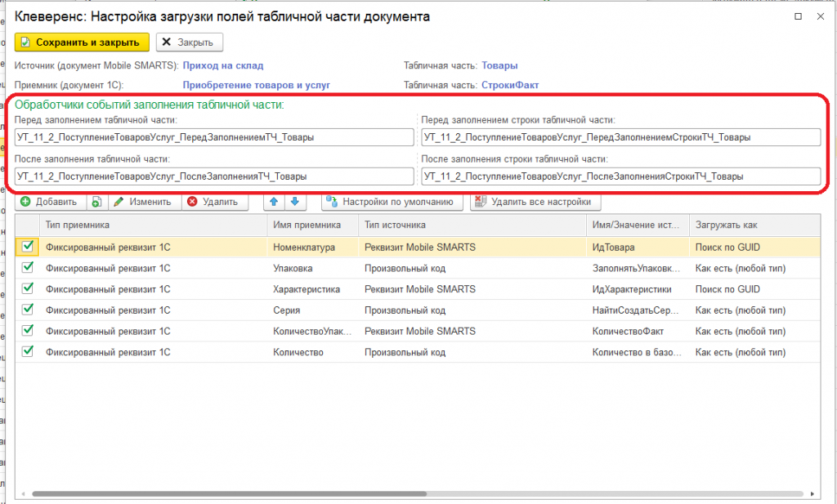
Task: Sort by the Тип приемника column header
Action: pyautogui.click(x=153, y=225)
